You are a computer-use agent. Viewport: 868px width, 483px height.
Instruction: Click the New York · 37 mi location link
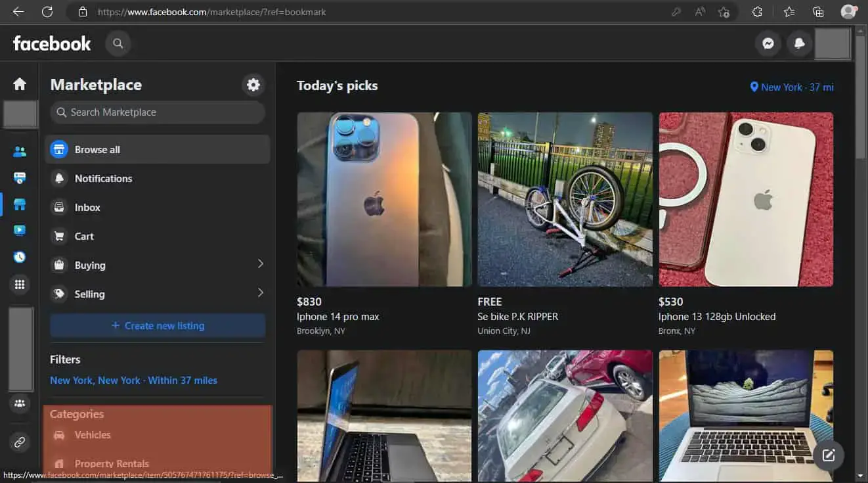[792, 87]
